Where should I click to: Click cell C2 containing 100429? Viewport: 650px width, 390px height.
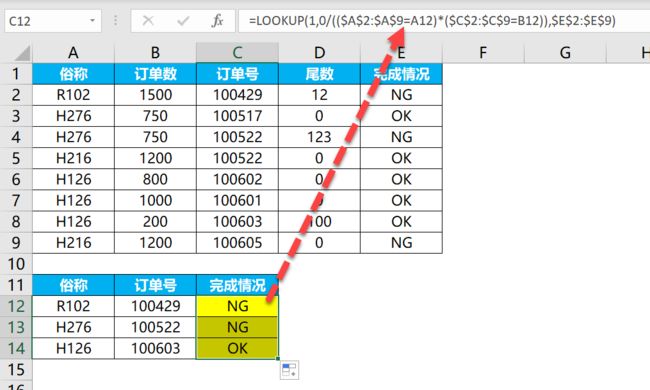coord(237,95)
